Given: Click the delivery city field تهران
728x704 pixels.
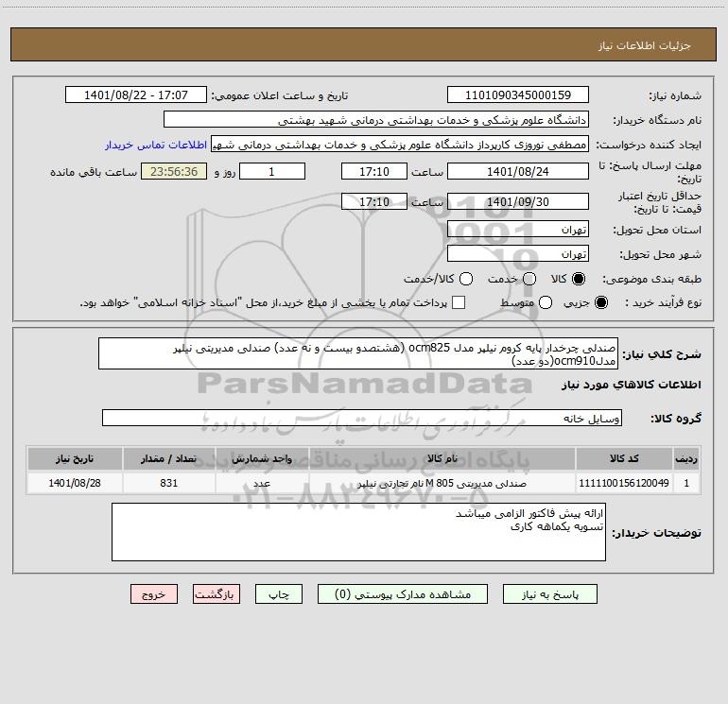Looking at the screenshot, I should tap(518, 254).
